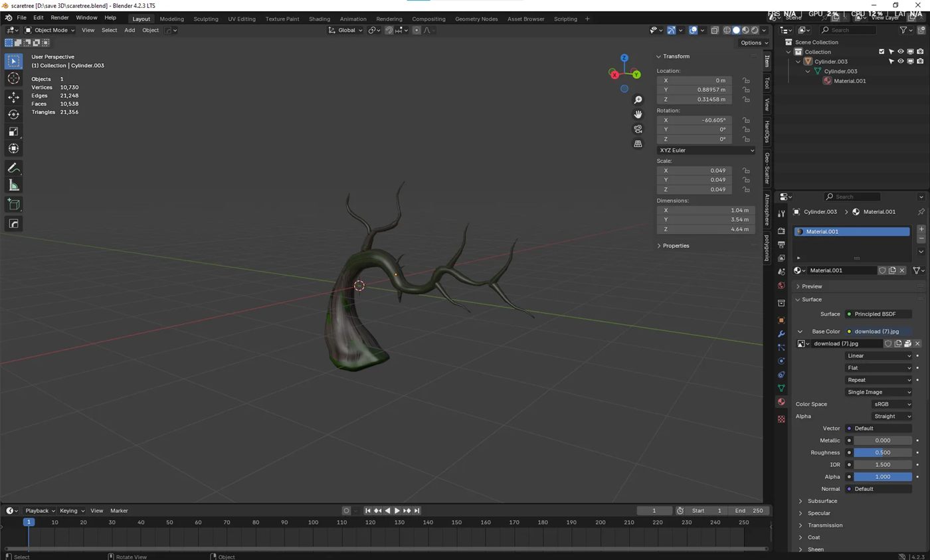
Task: Click the Object Constraints properties tab
Action: (781, 375)
